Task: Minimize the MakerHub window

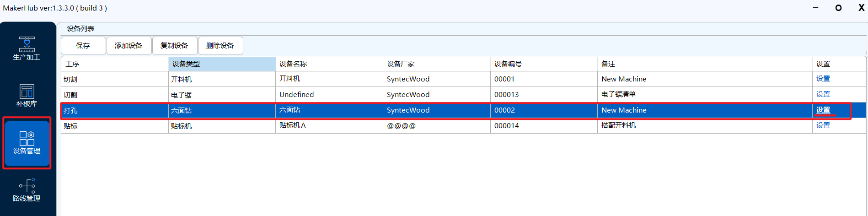Action: point(815,8)
